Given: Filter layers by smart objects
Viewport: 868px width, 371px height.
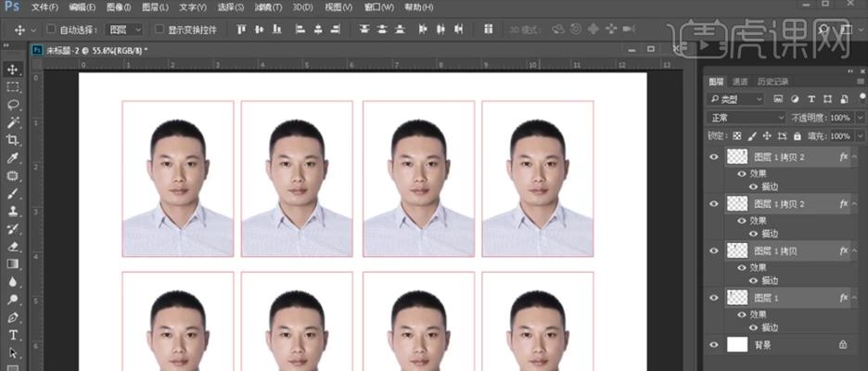Looking at the screenshot, I should 844,99.
